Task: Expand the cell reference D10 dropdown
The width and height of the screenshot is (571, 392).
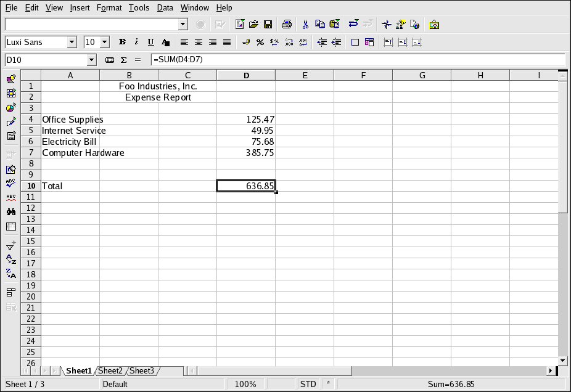Action: 92,60
